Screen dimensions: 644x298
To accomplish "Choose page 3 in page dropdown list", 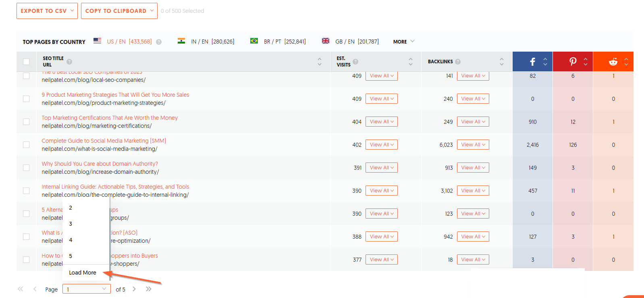I will pos(86,224).
